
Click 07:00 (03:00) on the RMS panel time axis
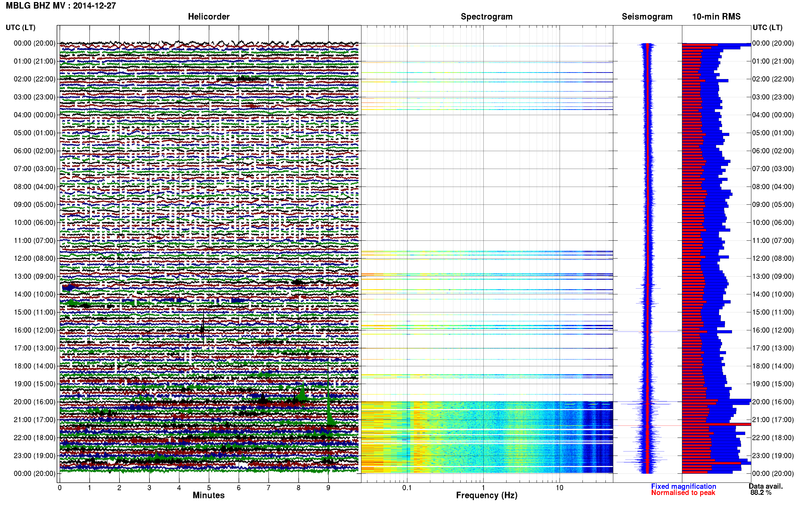point(773,169)
